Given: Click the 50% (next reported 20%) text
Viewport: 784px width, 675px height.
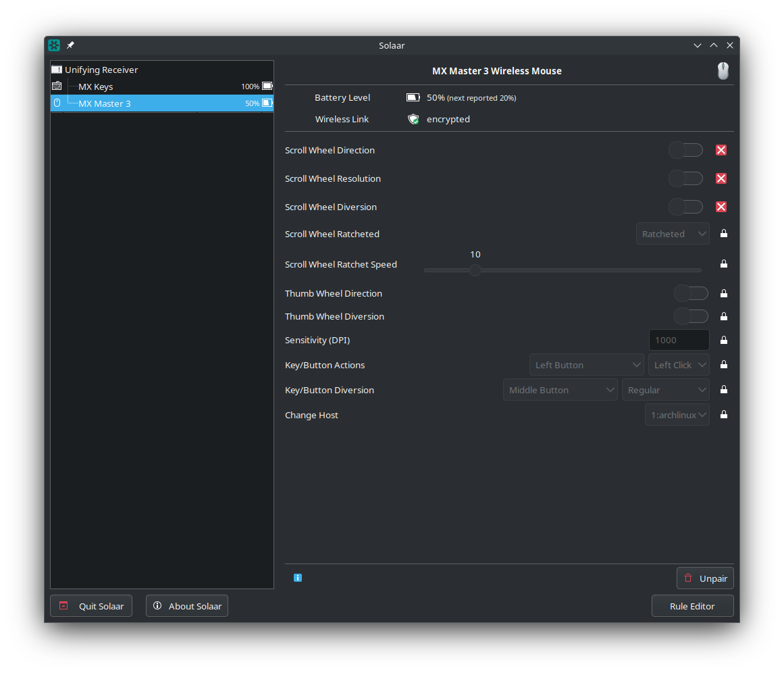Looking at the screenshot, I should click(471, 97).
